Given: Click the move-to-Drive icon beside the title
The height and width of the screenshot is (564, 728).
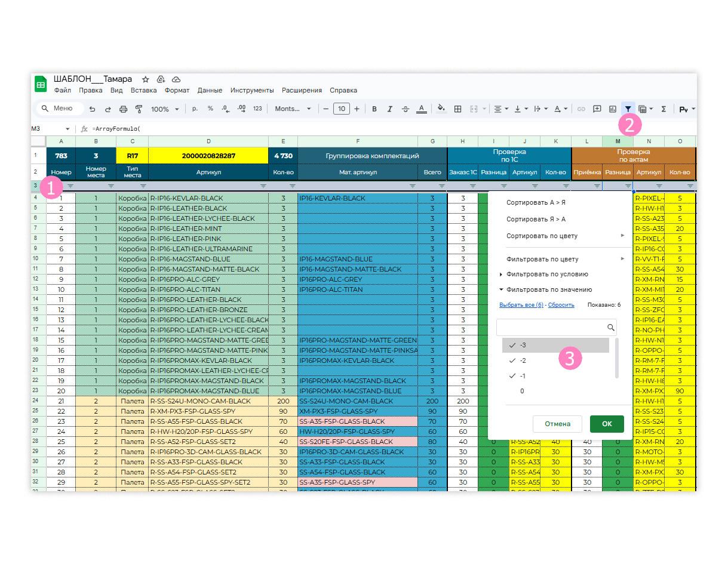Looking at the screenshot, I should pos(160,79).
